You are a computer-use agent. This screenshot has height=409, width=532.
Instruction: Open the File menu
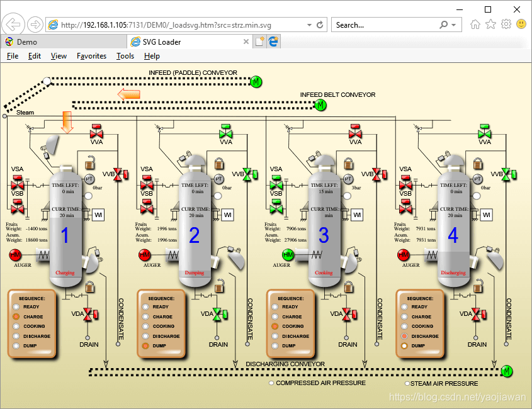[x=13, y=56]
